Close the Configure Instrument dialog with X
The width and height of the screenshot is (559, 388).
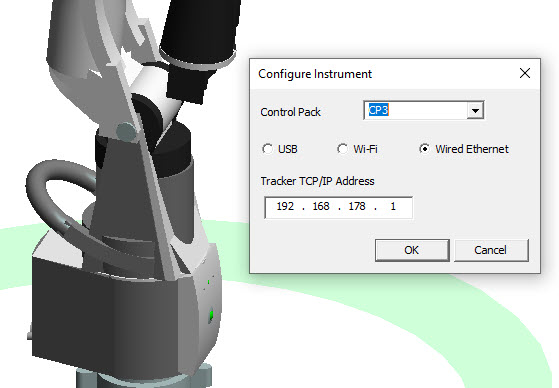(x=524, y=73)
